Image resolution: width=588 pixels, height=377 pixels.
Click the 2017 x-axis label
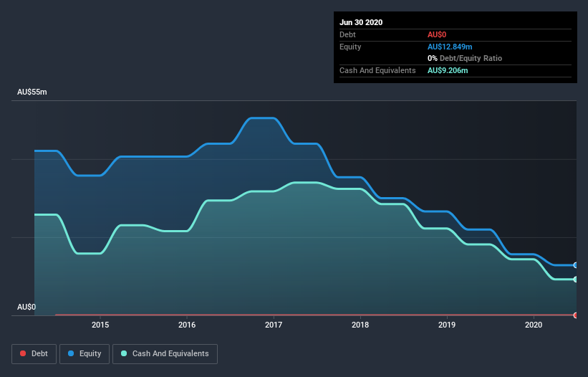click(274, 325)
